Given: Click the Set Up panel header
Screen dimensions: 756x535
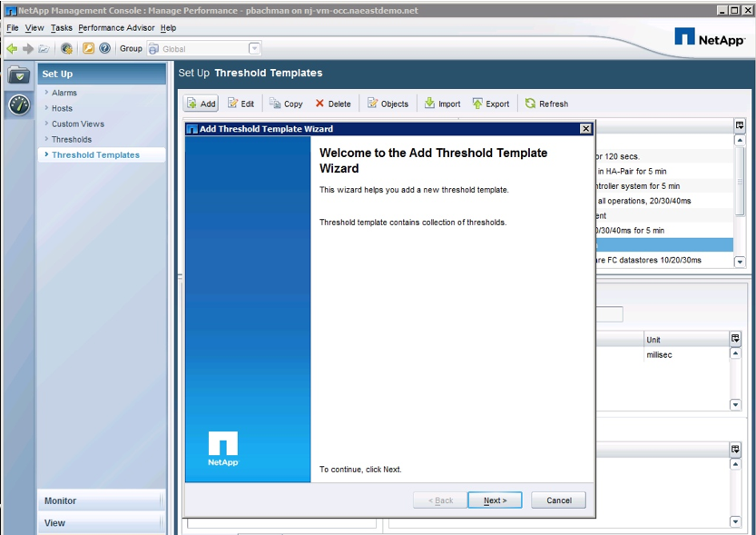Looking at the screenshot, I should tap(102, 74).
